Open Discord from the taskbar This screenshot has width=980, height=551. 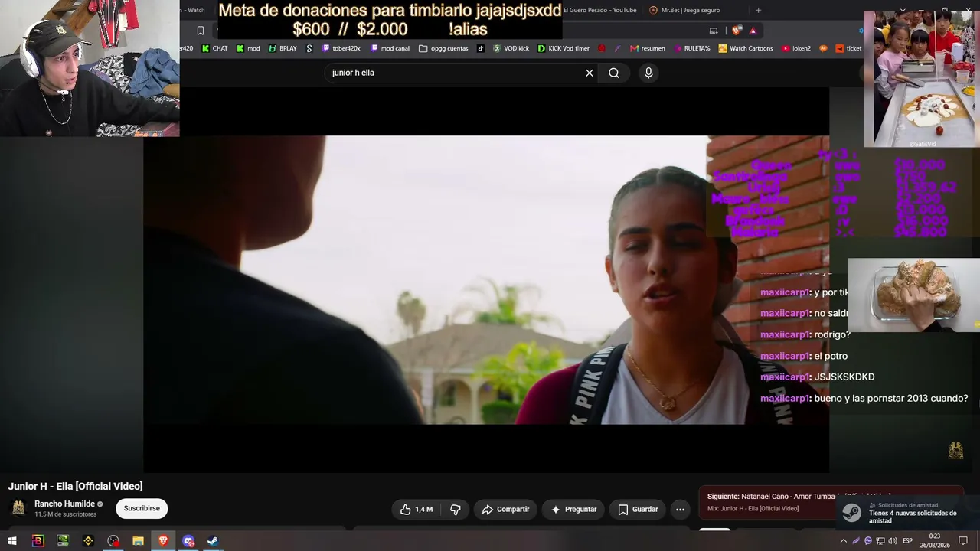click(x=188, y=541)
